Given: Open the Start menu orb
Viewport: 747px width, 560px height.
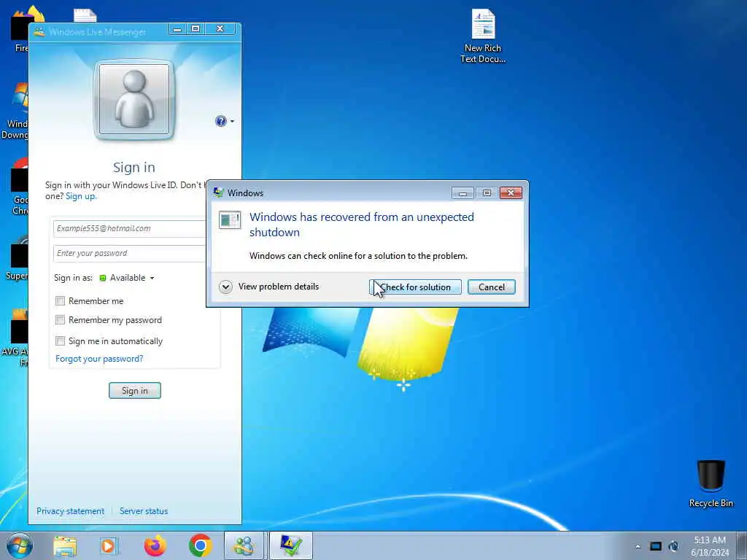Looking at the screenshot, I should click(x=20, y=545).
